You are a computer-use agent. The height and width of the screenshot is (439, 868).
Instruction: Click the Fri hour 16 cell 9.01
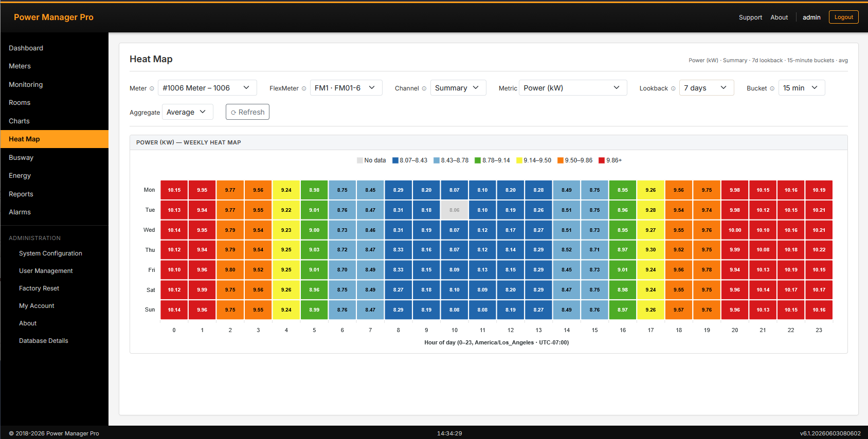click(x=623, y=270)
